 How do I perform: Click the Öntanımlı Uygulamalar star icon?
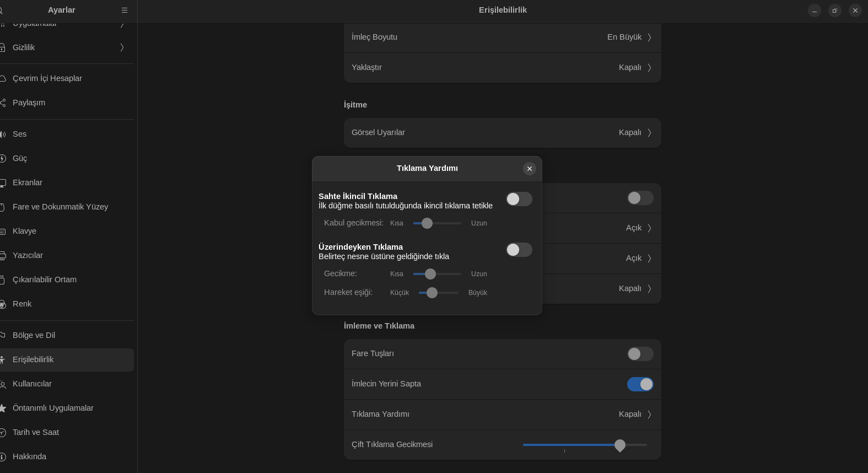point(3,409)
